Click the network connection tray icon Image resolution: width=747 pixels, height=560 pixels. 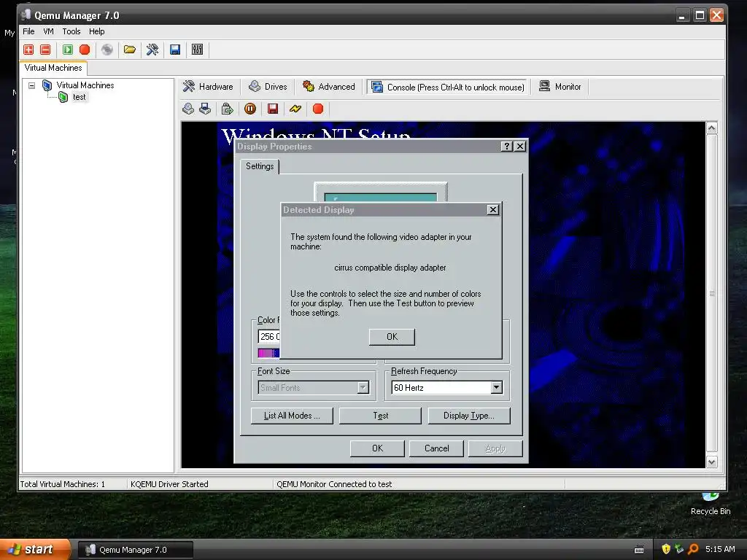click(679, 549)
